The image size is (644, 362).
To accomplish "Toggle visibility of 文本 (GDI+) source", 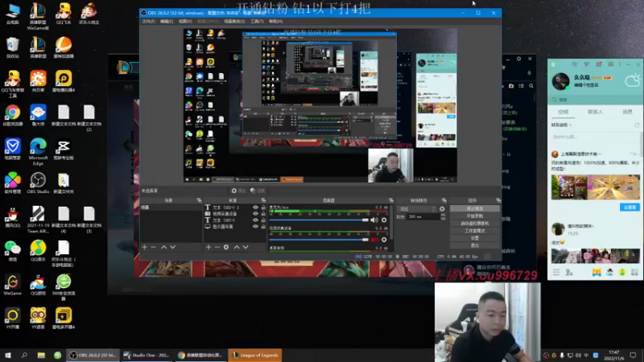I will pos(255,220).
